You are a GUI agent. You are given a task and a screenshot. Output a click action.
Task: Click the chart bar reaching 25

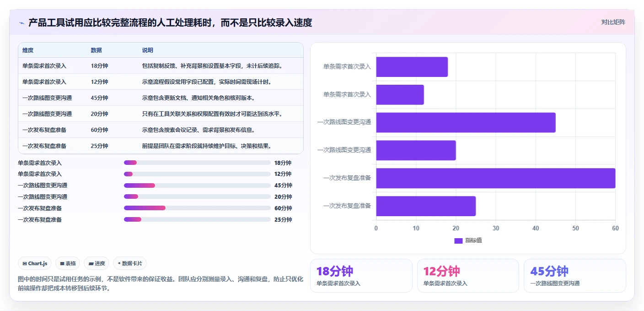point(426,206)
